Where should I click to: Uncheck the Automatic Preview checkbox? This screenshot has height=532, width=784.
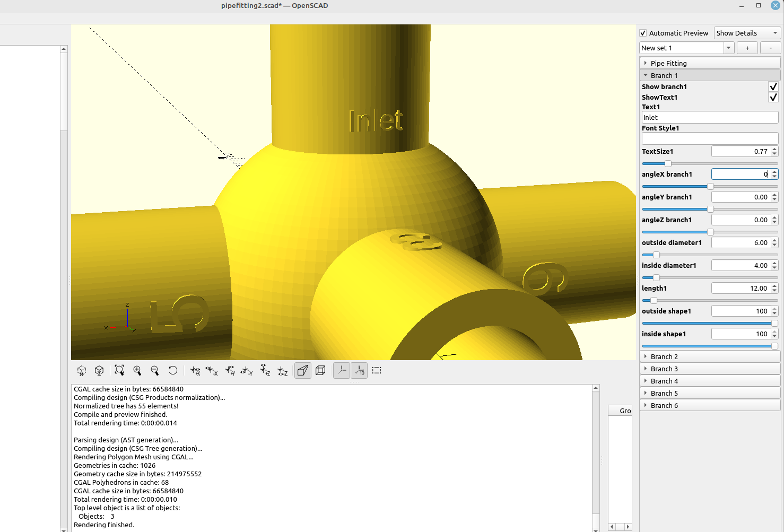coord(642,33)
